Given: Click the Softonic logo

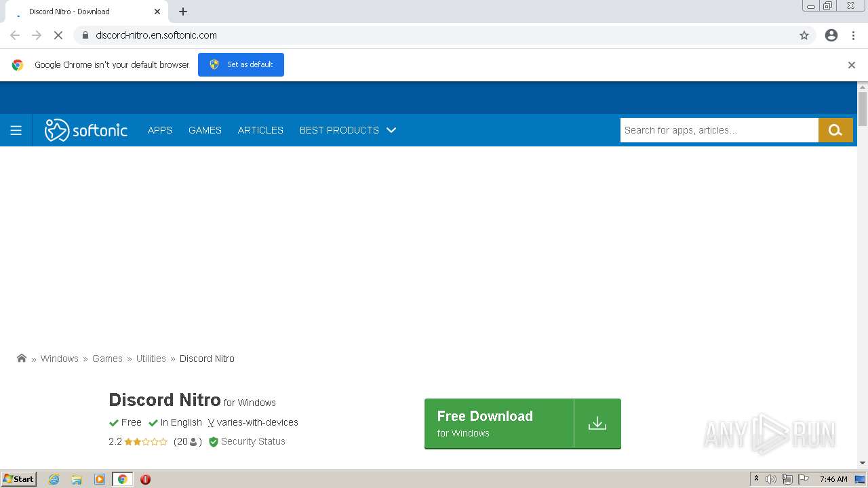Looking at the screenshot, I should point(86,130).
